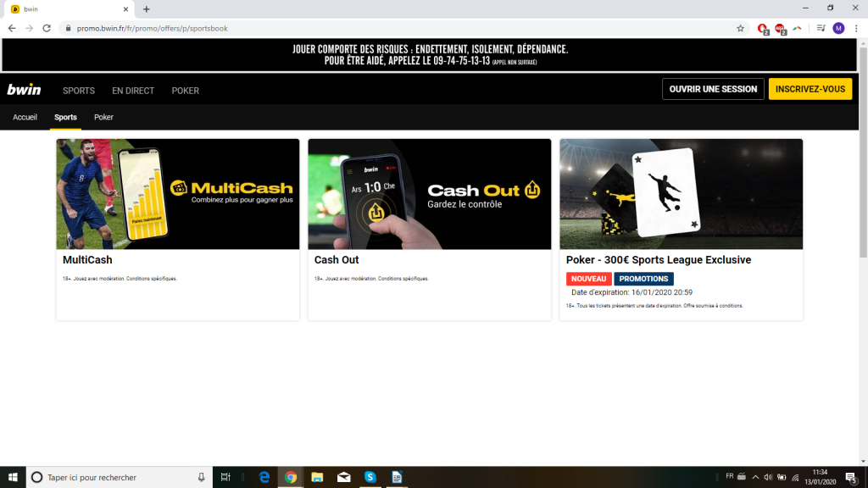Click the page vertical scrollbar
This screenshot has height=488, width=868.
863,152
